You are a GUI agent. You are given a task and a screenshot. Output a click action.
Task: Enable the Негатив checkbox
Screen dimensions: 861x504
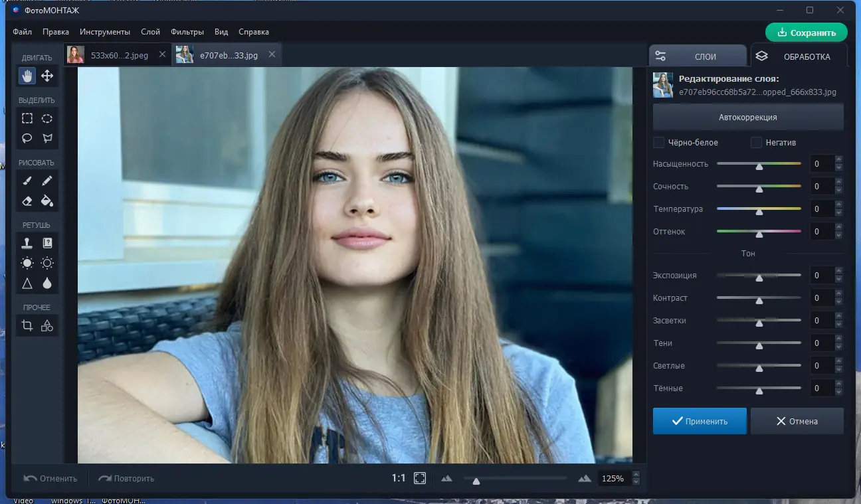[756, 142]
